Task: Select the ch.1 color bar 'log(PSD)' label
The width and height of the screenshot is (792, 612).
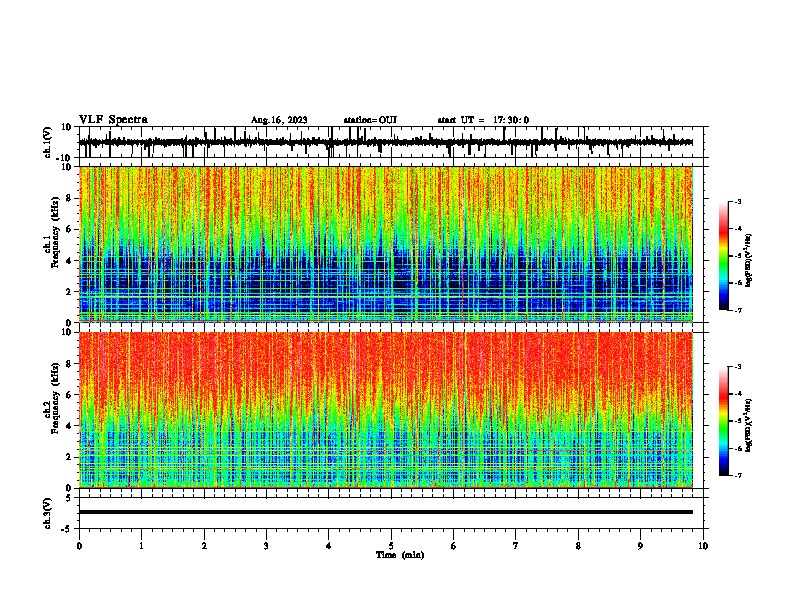Action: coord(749,261)
